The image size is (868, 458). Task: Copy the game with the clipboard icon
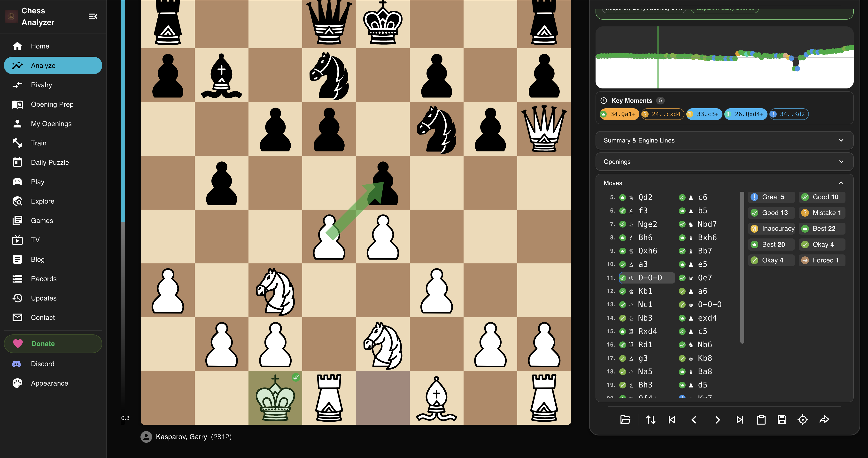(761, 419)
